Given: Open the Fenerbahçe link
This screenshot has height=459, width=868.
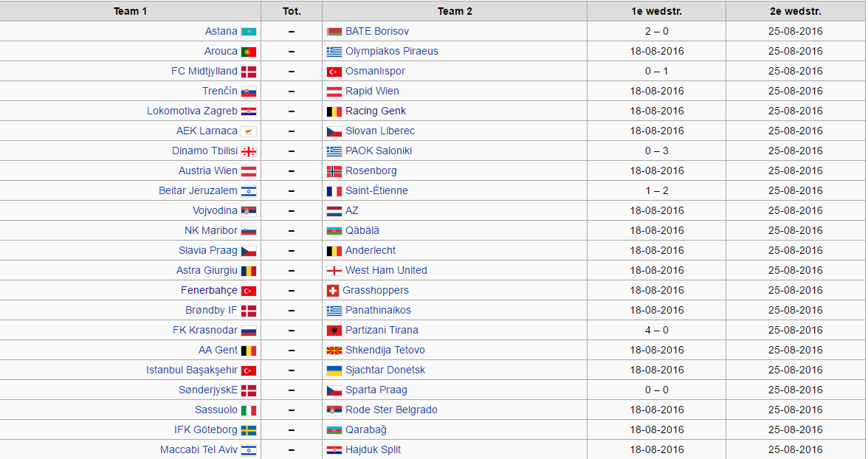Looking at the screenshot, I should [210, 291].
